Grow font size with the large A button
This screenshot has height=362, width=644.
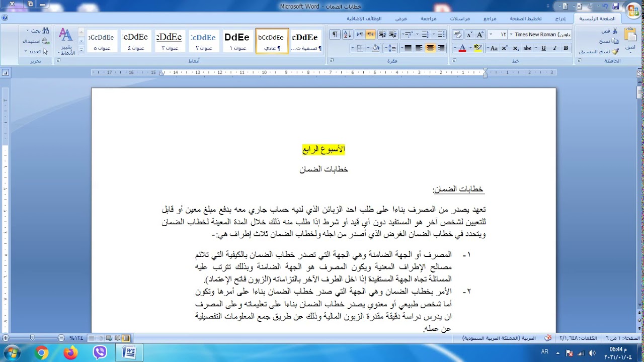point(480,35)
